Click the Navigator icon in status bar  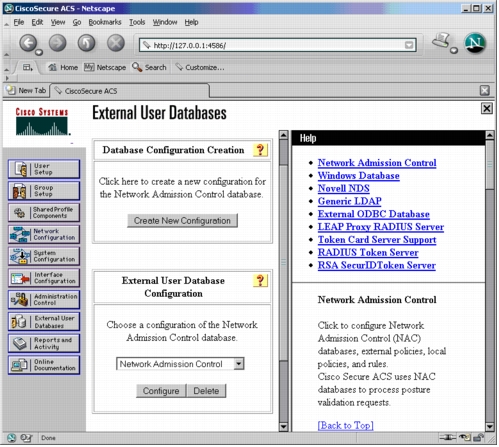pos(11,438)
